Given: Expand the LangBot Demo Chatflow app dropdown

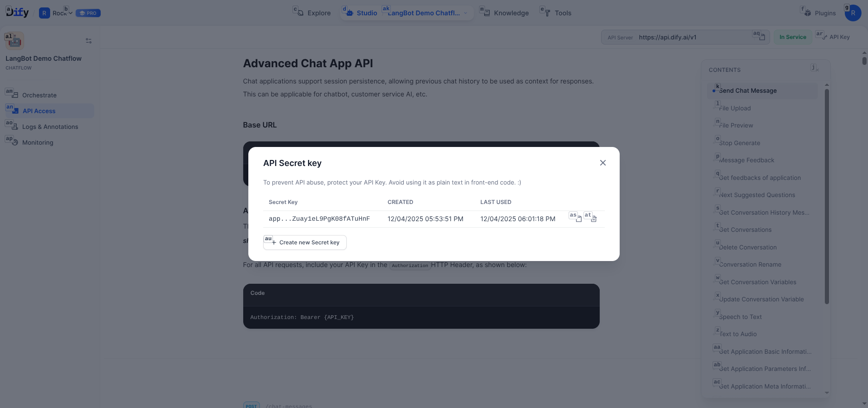Looking at the screenshot, I should tap(466, 13).
